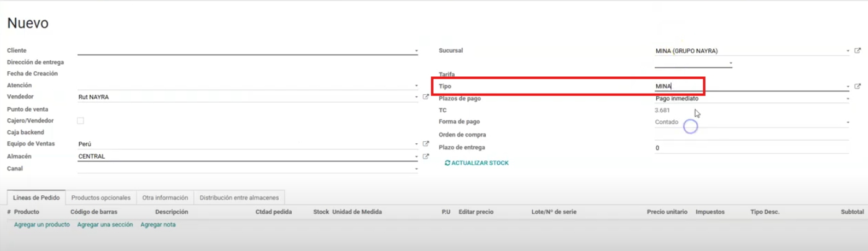Click Agregar nota link

click(x=158, y=224)
